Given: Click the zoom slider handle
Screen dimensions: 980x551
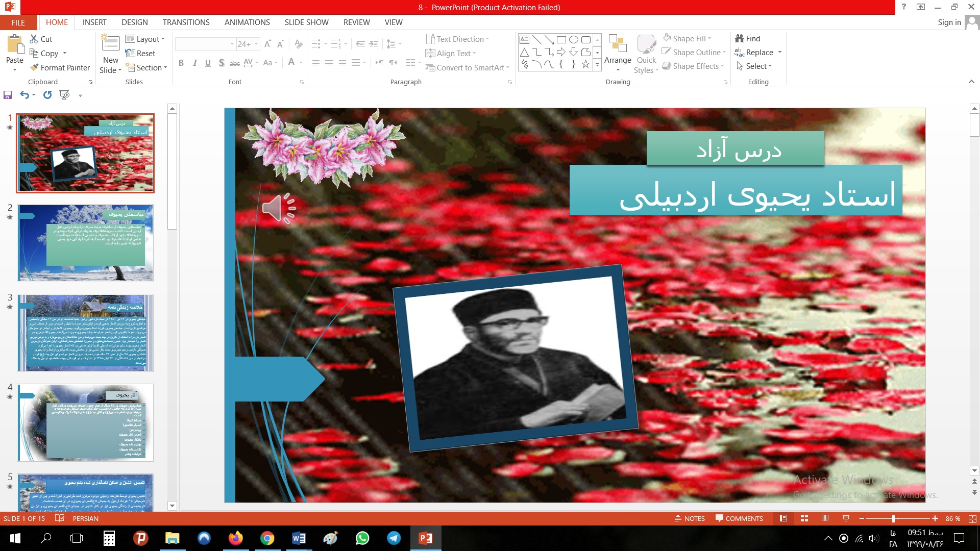Looking at the screenshot, I should pyautogui.click(x=893, y=518).
